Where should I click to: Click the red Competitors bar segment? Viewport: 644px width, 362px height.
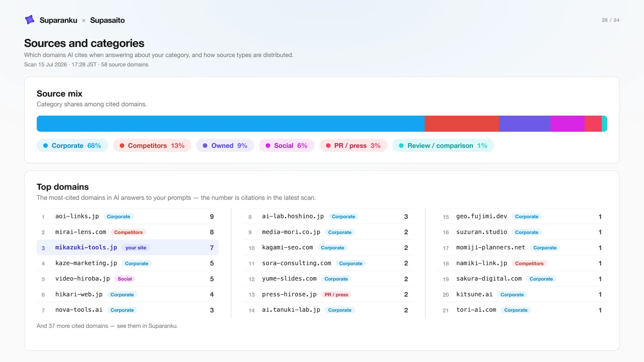coord(462,124)
